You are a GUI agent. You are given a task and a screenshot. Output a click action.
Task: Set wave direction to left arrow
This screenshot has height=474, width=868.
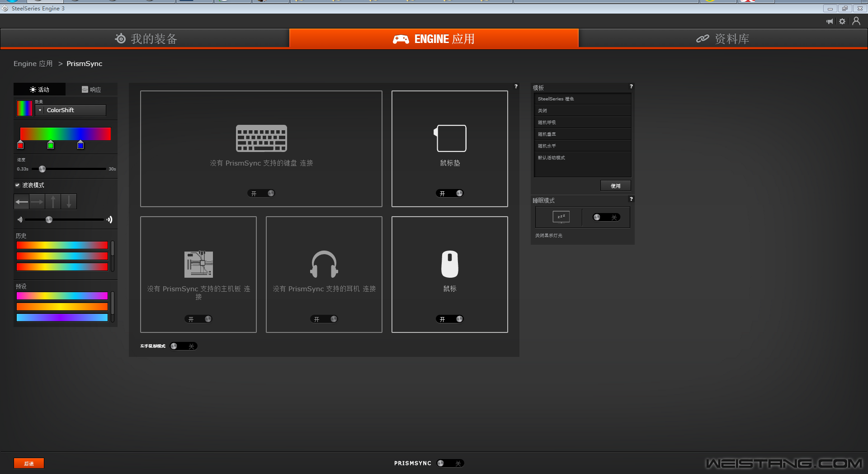pyautogui.click(x=22, y=202)
